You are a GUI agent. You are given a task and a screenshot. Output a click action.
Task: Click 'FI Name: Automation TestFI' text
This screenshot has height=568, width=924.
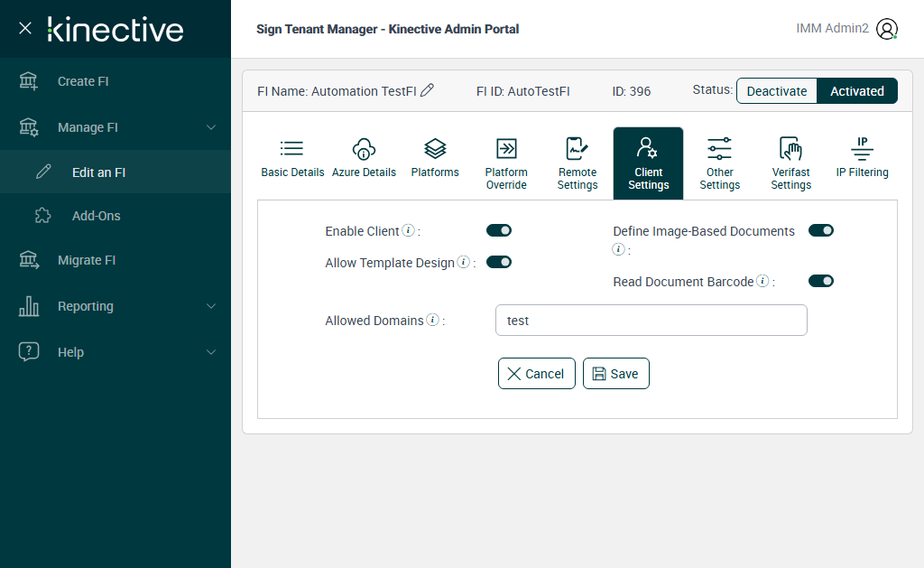click(337, 91)
